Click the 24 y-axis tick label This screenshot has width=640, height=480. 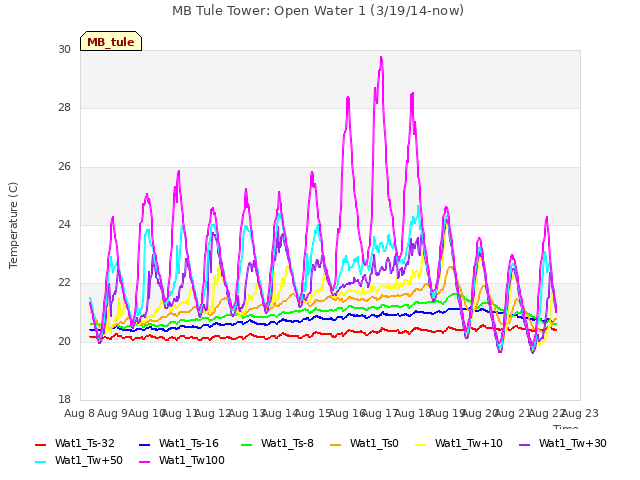pos(64,224)
